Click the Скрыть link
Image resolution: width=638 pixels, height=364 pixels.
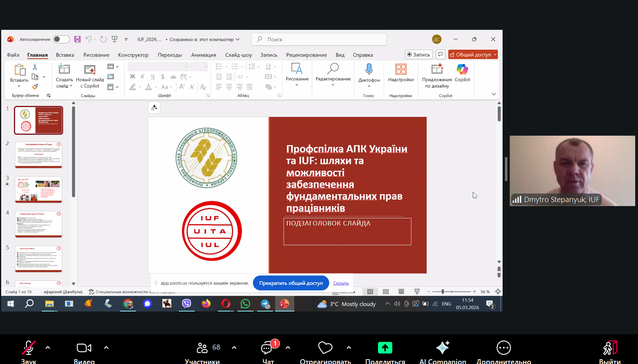(x=341, y=283)
